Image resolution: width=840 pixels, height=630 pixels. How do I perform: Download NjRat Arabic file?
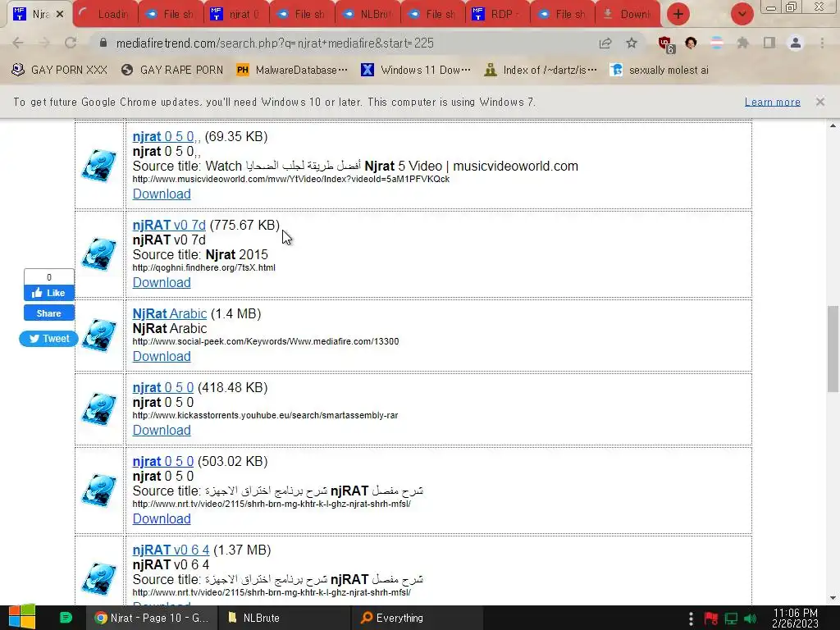(x=162, y=356)
